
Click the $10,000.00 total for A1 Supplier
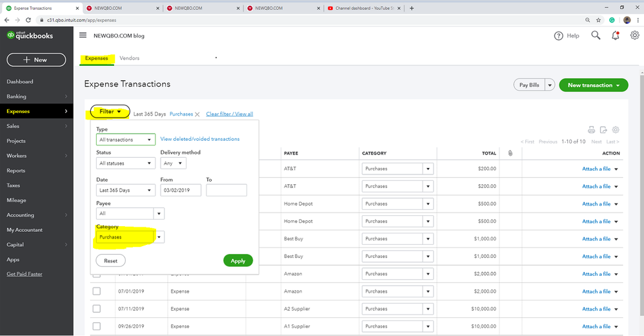pos(483,326)
